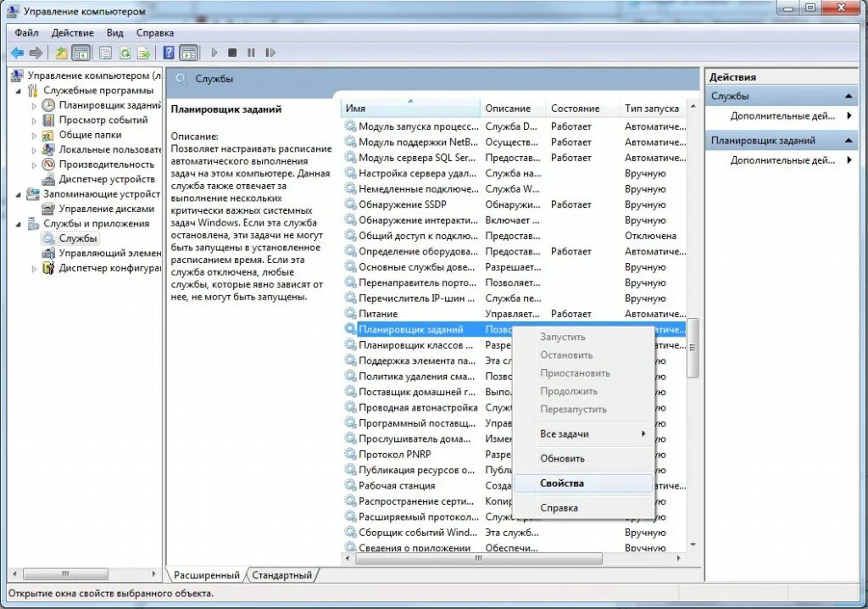The height and width of the screenshot is (609, 868).
Task: Click the tree pane horizontal scrollbar thumb
Action: pyautogui.click(x=65, y=573)
